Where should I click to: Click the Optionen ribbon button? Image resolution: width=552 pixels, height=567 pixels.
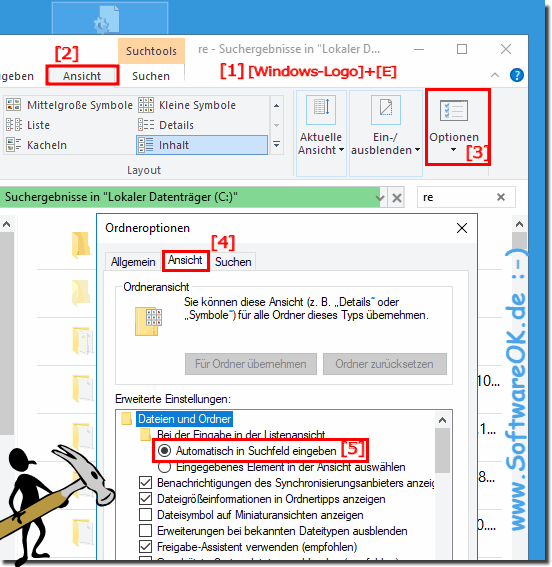point(454,127)
